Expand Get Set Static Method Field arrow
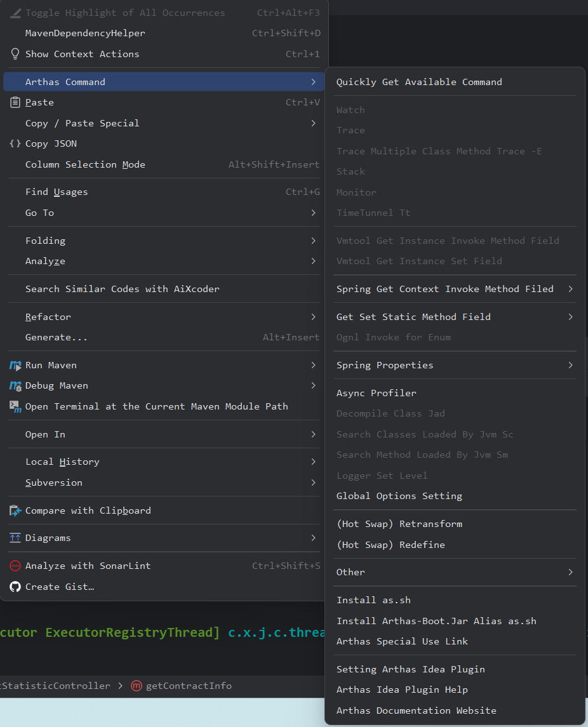This screenshot has width=588, height=727. 570,317
